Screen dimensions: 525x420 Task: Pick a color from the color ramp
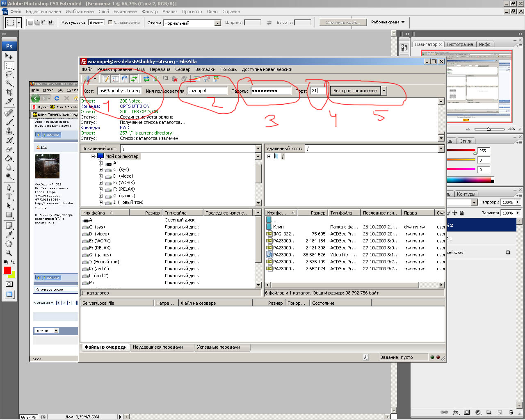470,180
